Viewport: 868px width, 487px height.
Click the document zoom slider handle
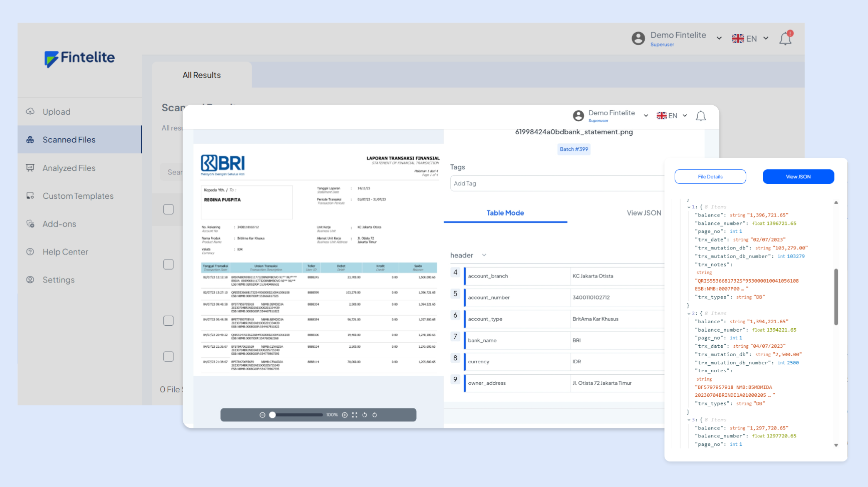point(272,415)
